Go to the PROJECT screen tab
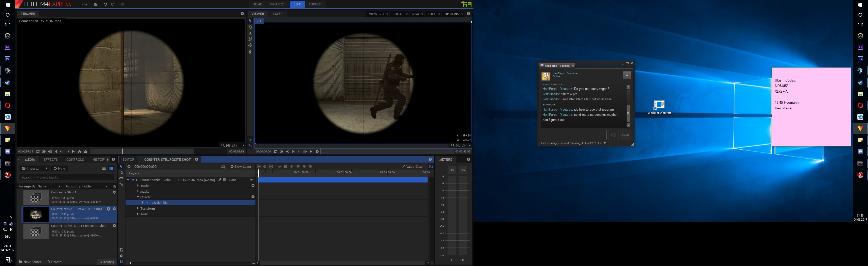This screenshot has height=266, width=868. point(277,4)
